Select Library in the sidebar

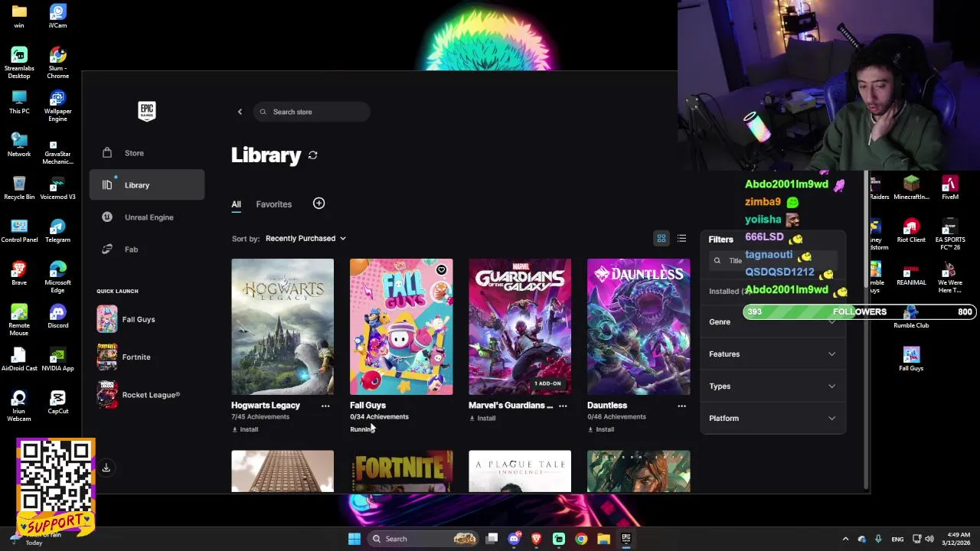(x=147, y=185)
